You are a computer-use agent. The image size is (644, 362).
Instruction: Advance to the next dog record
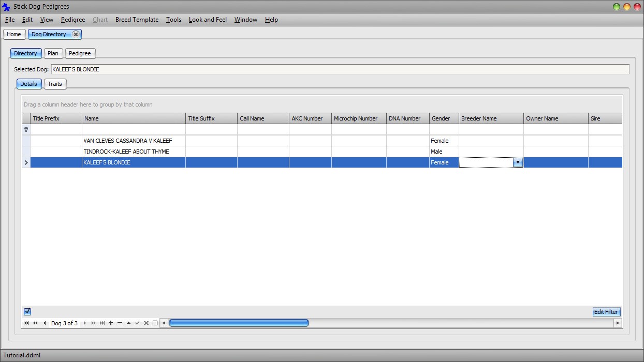click(x=85, y=323)
